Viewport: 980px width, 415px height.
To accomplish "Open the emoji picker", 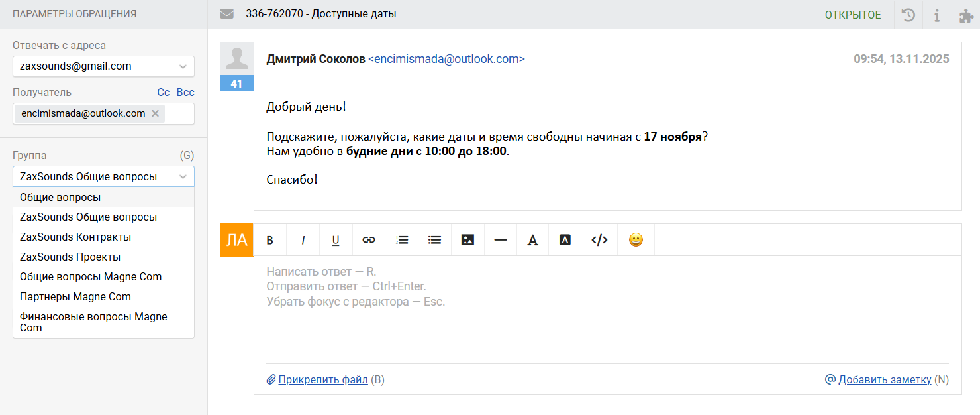I will 636,240.
